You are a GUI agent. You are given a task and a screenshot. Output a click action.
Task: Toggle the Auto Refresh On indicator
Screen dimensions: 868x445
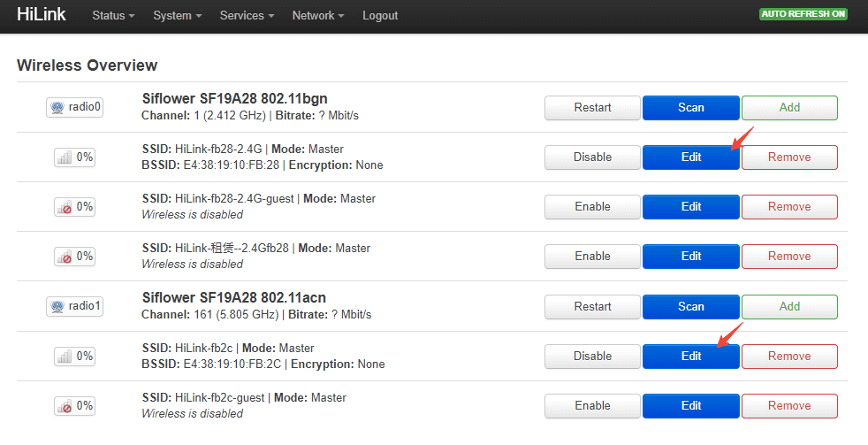pyautogui.click(x=803, y=14)
